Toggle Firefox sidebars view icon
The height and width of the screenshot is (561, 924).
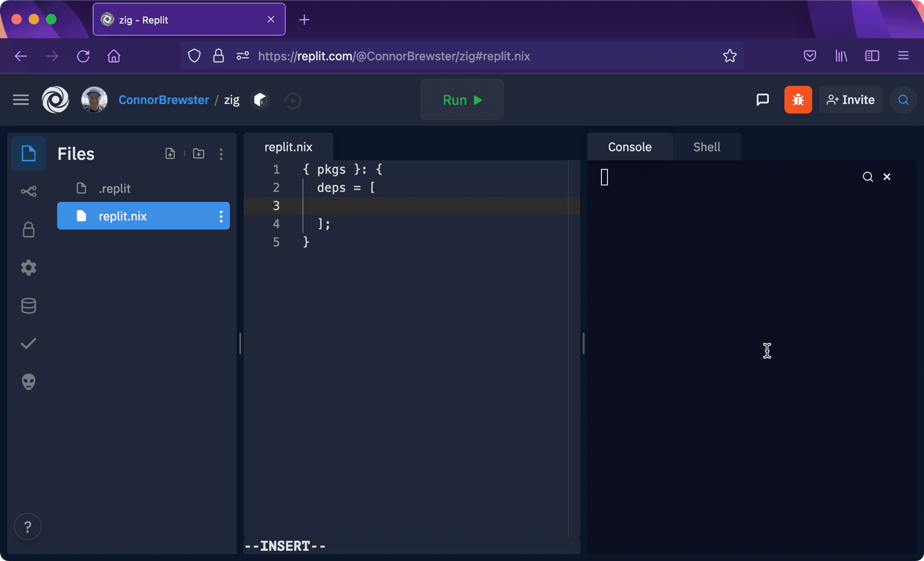(x=872, y=56)
